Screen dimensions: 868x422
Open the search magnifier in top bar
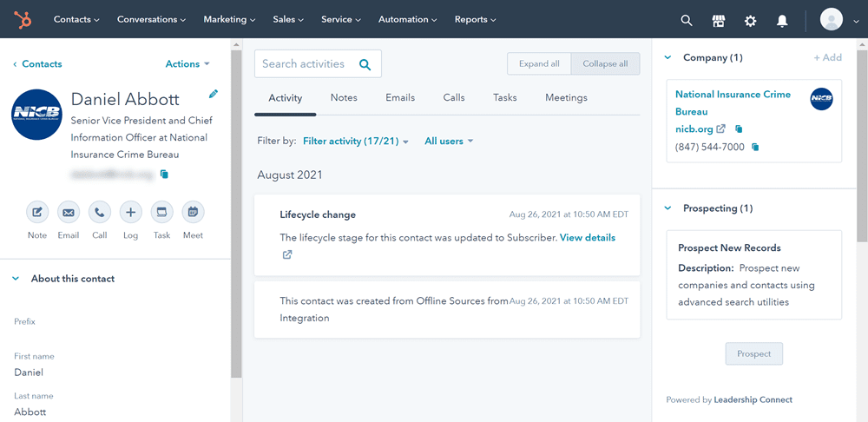pos(686,21)
